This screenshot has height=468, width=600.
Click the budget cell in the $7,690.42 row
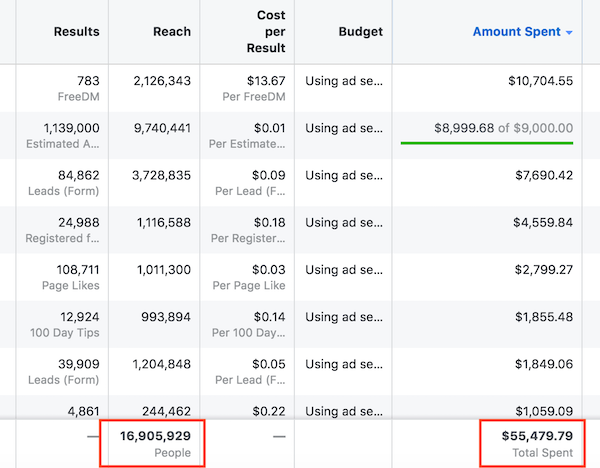(344, 176)
